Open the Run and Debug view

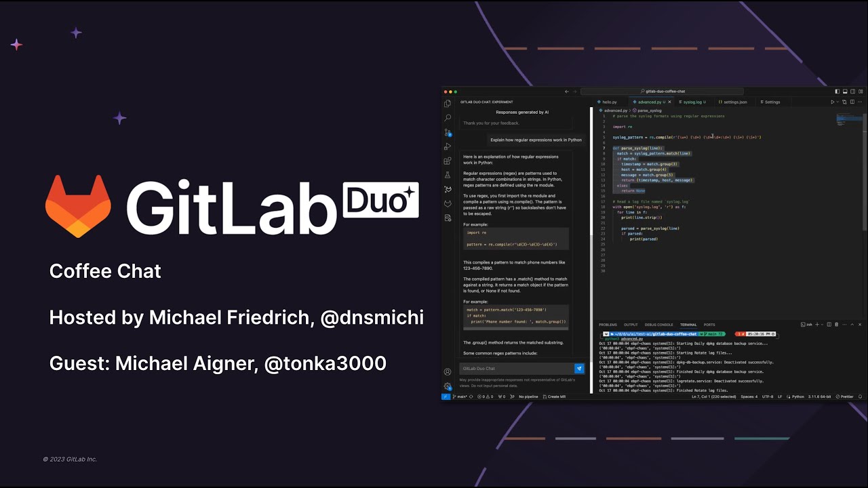coord(448,146)
